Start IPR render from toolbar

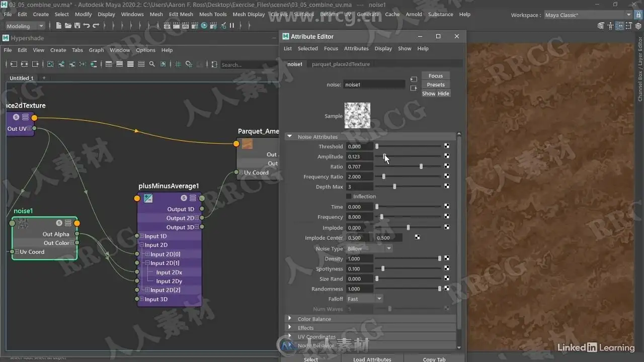(x=185, y=25)
